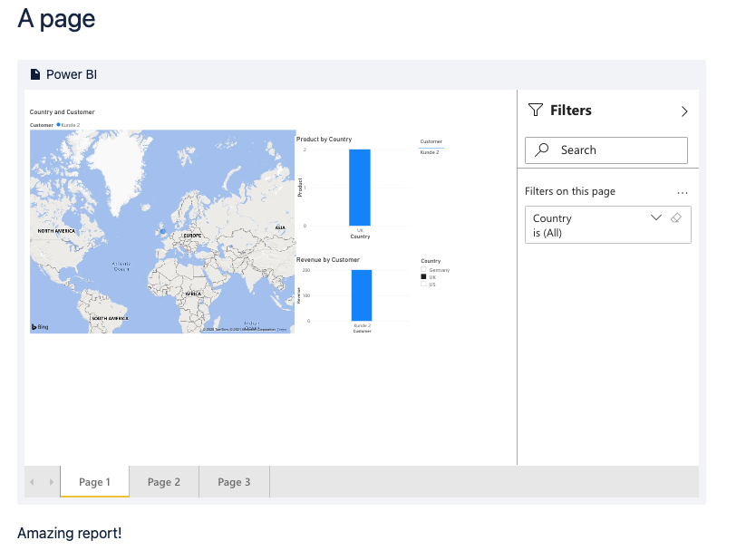Open more options for Filters on this page
Image resolution: width=746 pixels, height=560 pixels.
click(x=683, y=193)
